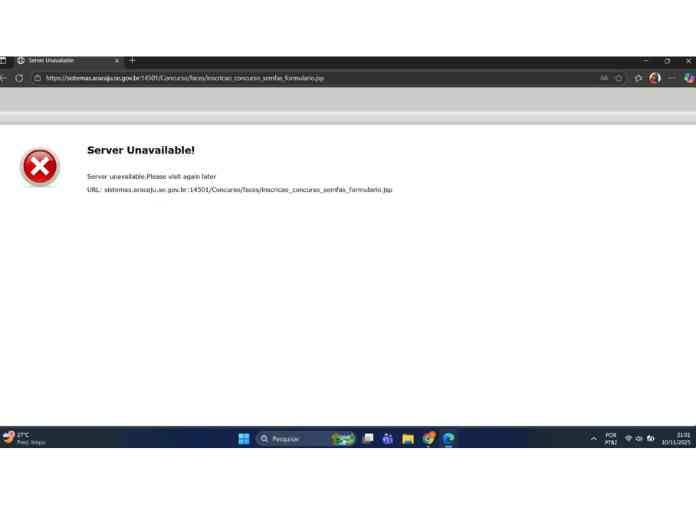Select the Server Unavailable tab
Screen dimensions: 696x505
pyautogui.click(x=60, y=61)
